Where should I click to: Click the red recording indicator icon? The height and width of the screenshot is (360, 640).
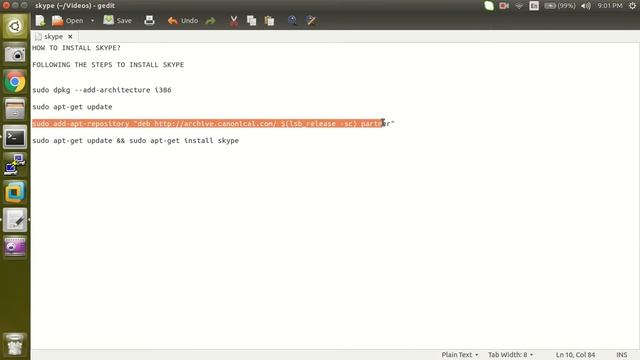(504, 6)
